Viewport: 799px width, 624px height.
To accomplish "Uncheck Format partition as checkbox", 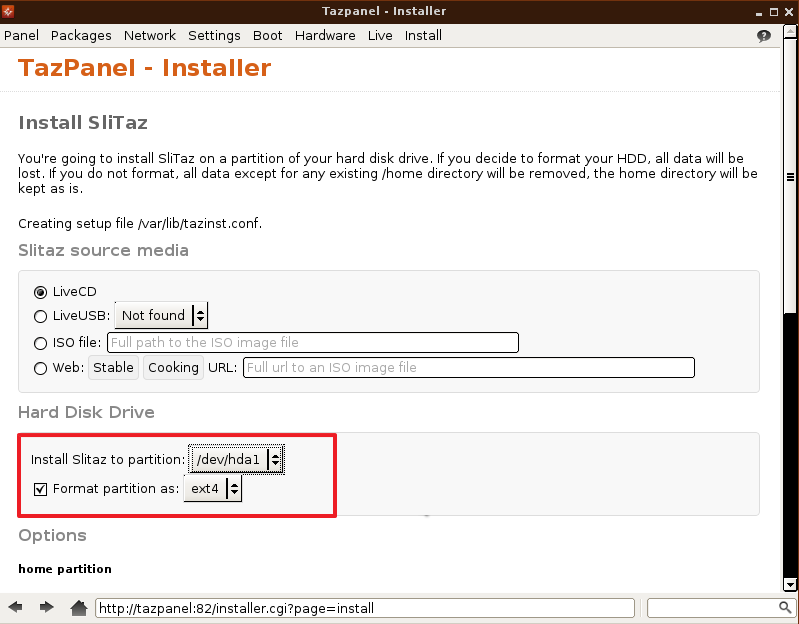I will coord(40,490).
